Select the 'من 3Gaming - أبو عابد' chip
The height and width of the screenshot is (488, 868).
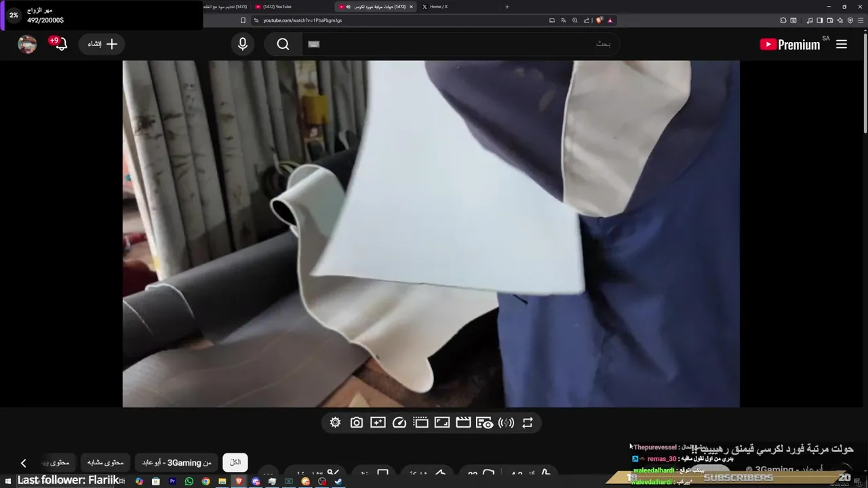point(176,462)
